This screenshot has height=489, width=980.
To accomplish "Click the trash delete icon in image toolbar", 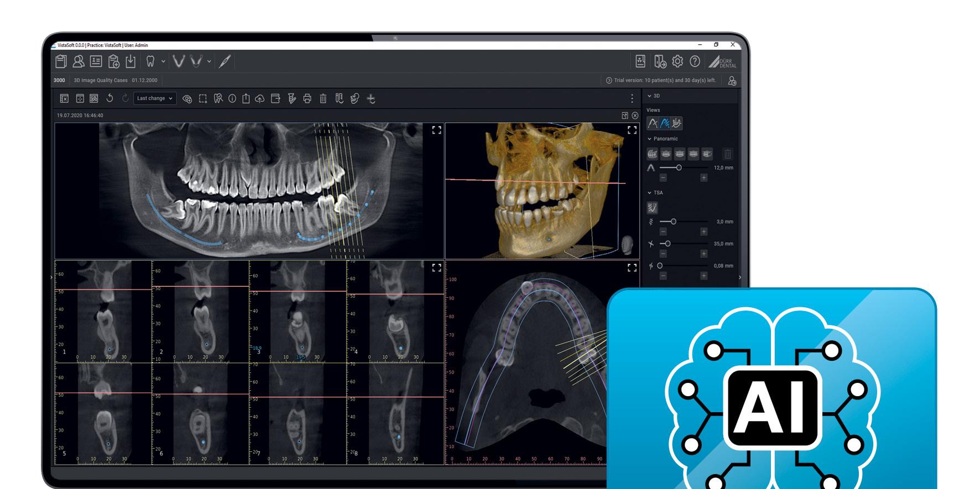I will click(323, 98).
